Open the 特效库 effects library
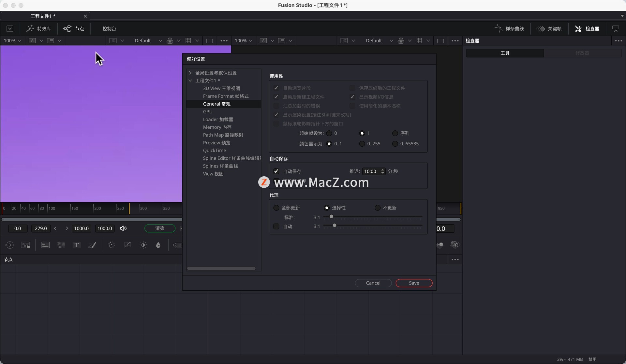The image size is (626, 364). pos(39,29)
